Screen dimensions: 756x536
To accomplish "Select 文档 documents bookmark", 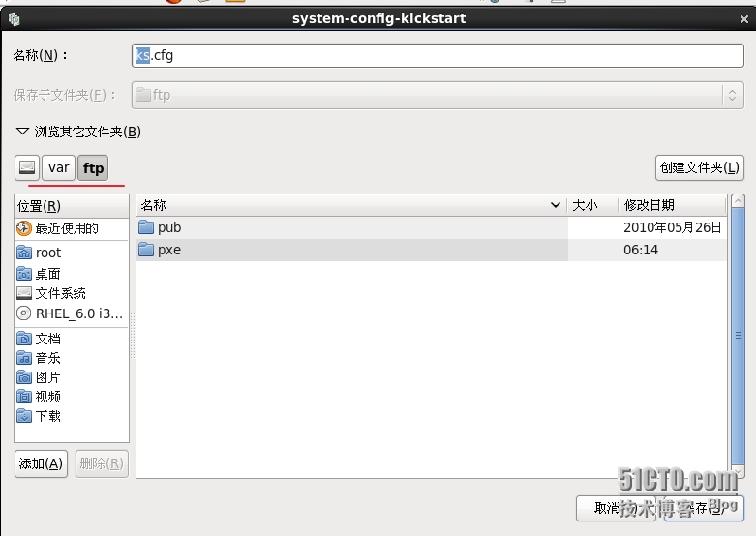I will (72, 339).
